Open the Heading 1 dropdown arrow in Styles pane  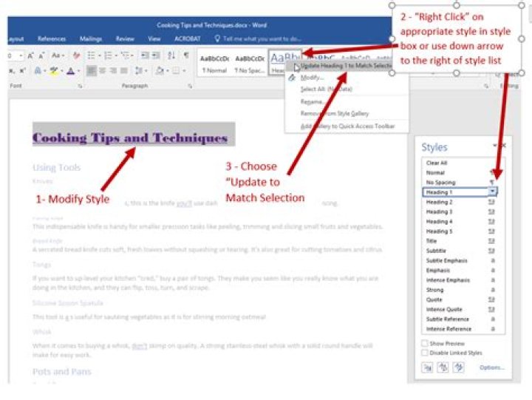pyautogui.click(x=493, y=192)
